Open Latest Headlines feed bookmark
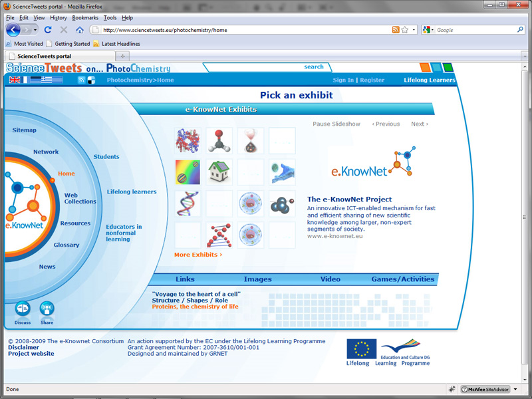Viewport: 532px width, 399px height. pos(116,44)
